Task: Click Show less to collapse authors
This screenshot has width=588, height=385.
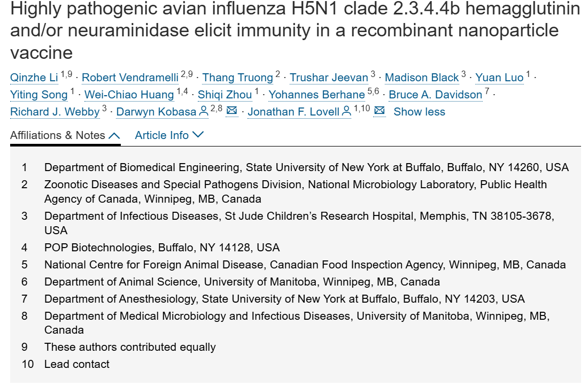Action: tap(419, 112)
